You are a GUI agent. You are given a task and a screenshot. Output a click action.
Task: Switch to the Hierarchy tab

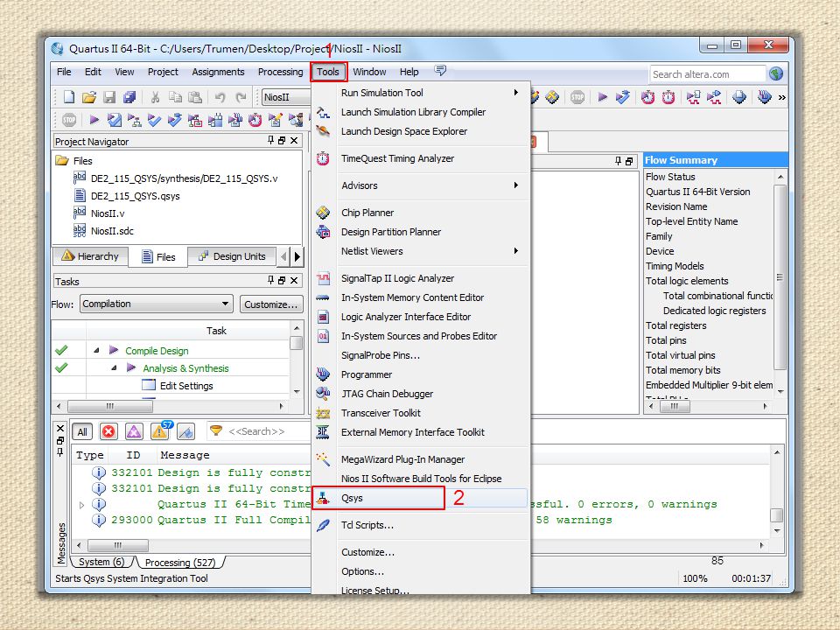tap(90, 256)
